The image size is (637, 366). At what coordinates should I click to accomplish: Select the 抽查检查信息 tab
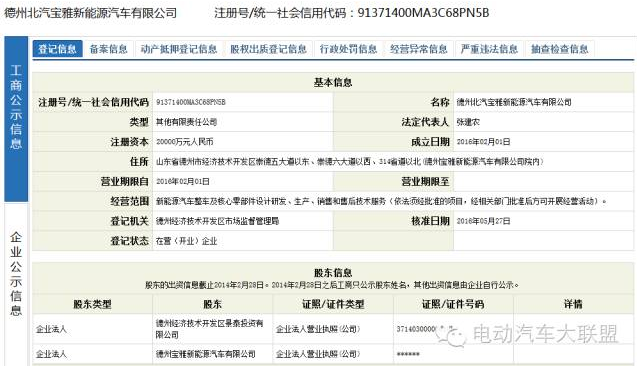click(559, 49)
